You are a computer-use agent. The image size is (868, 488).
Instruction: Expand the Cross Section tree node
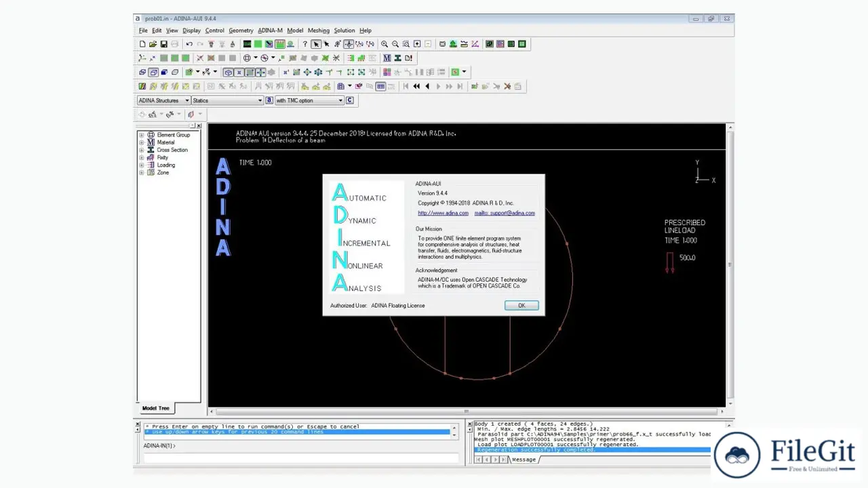[142, 150]
